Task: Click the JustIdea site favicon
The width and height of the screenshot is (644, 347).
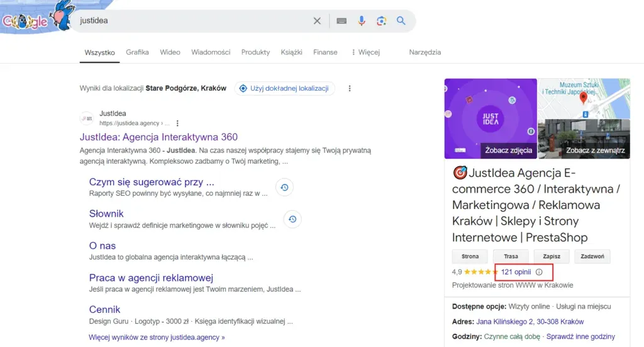Action: [x=87, y=118]
